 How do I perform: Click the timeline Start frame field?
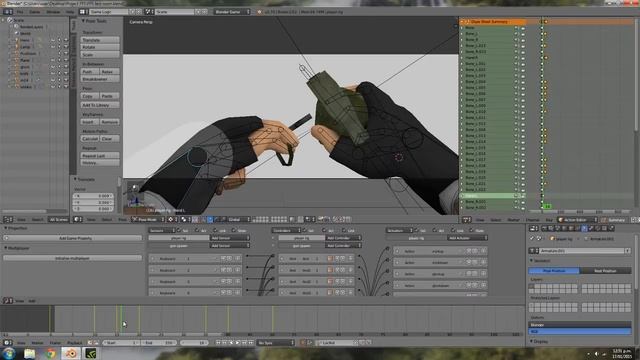click(121, 343)
